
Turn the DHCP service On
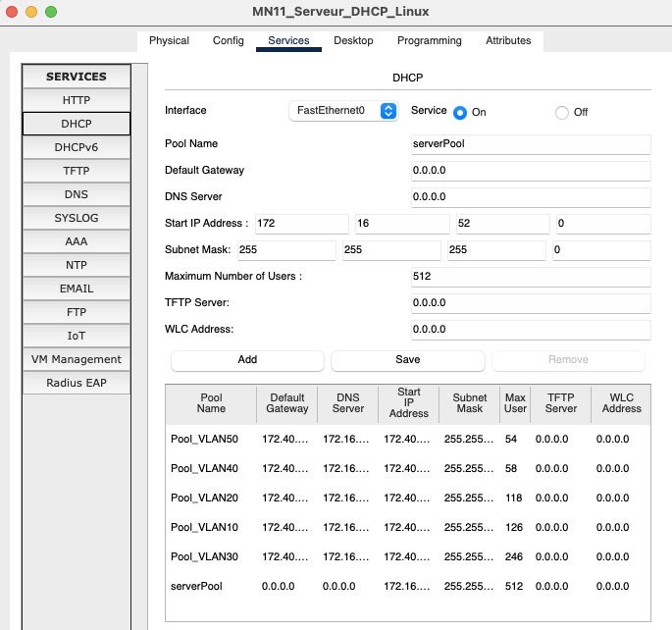click(460, 113)
